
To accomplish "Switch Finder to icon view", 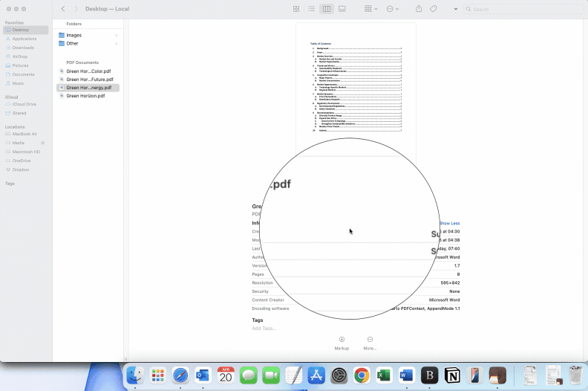I will pos(296,9).
